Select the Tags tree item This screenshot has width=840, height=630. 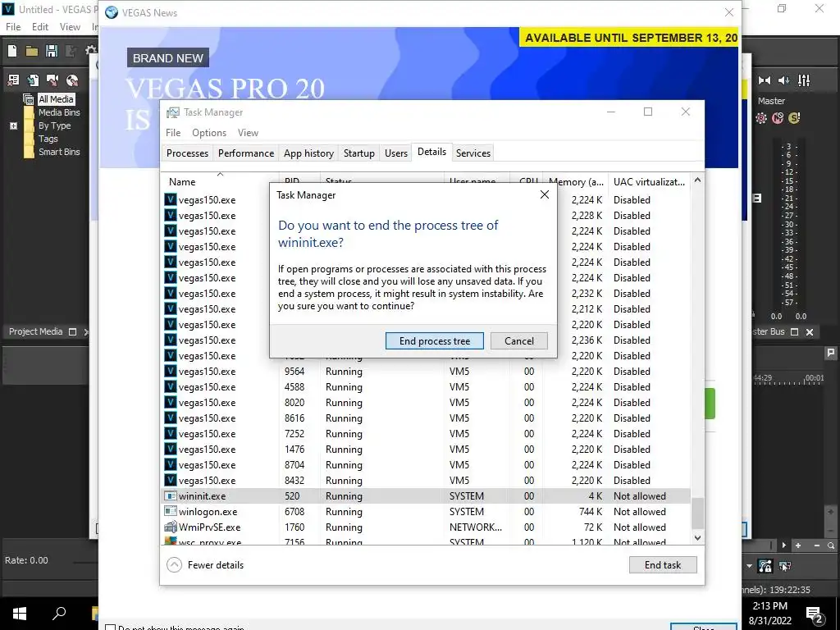tap(48, 139)
